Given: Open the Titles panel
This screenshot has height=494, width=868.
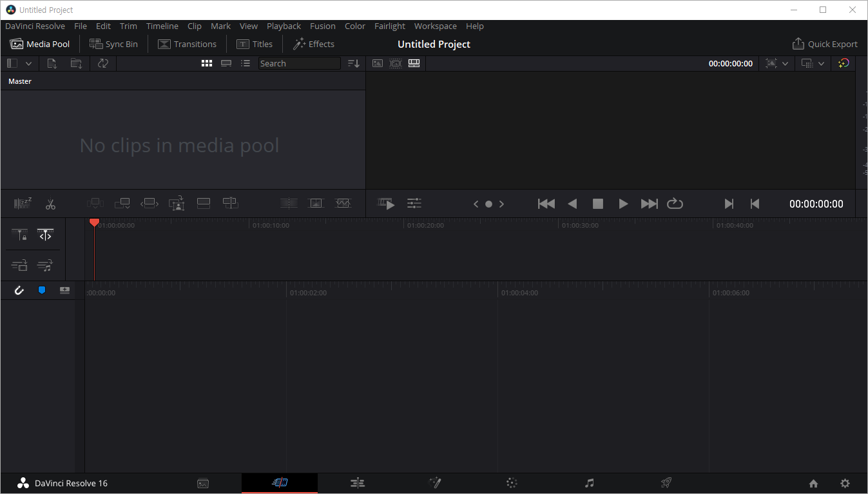Looking at the screenshot, I should click(255, 44).
